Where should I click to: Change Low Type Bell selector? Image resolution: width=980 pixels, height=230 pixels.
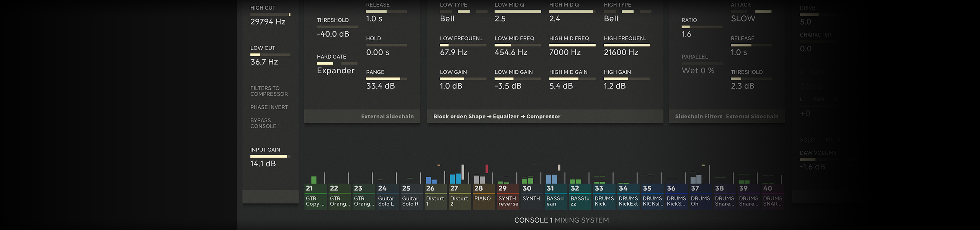coord(447,19)
